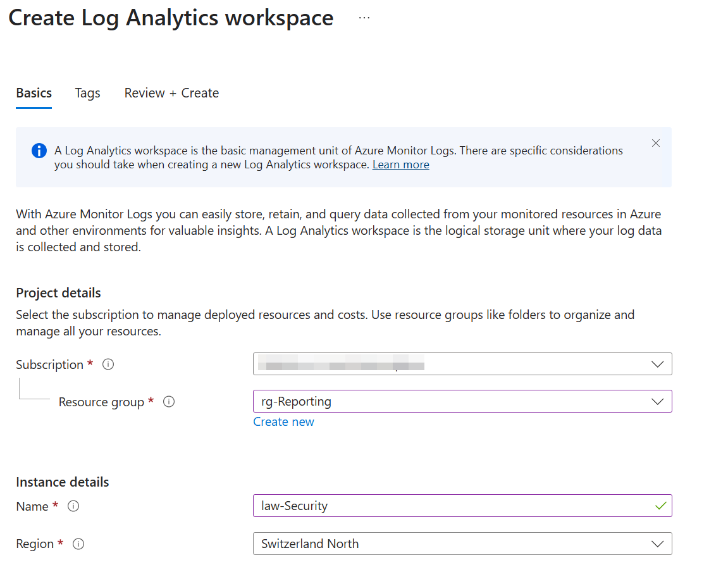Click the Resource group info tooltip icon
The height and width of the screenshot is (579, 728).
coord(169,401)
